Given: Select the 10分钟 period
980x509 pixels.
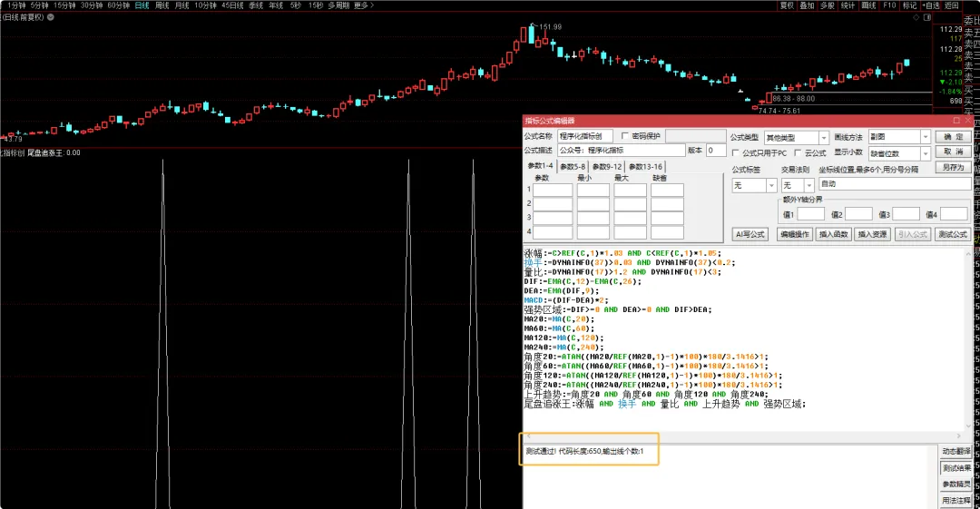Looking at the screenshot, I should click(206, 5).
